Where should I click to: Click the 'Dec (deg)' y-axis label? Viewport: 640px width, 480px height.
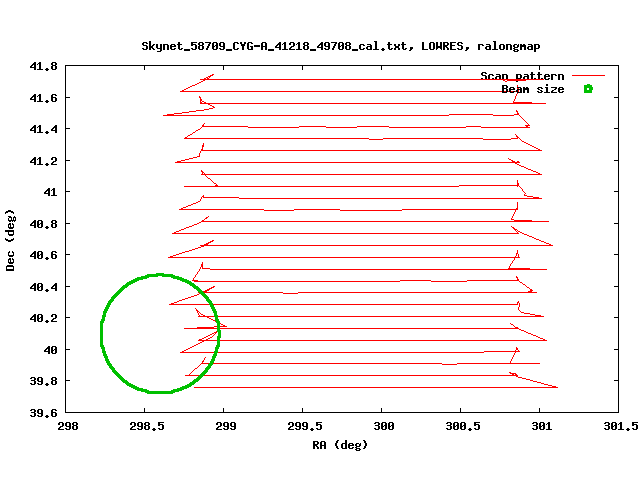coord(10,240)
